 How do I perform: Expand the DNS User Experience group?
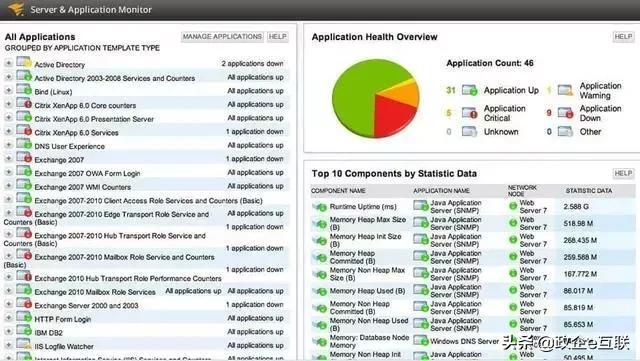tap(8, 145)
